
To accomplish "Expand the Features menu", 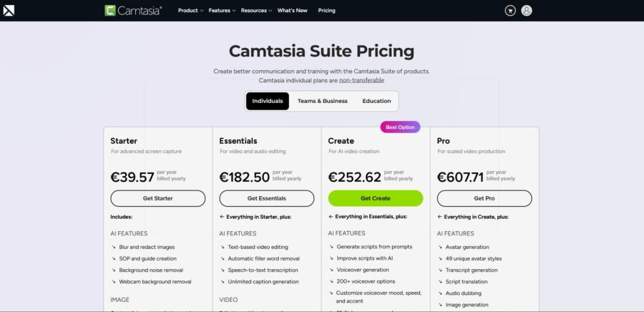I will tap(222, 11).
